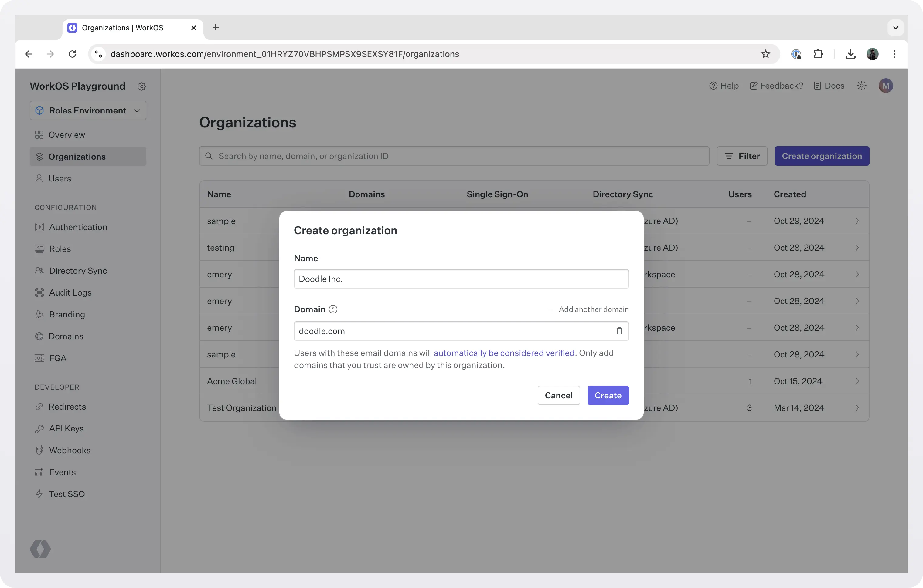Click the browser address bar URL
The width and height of the screenshot is (923, 588).
tap(284, 54)
